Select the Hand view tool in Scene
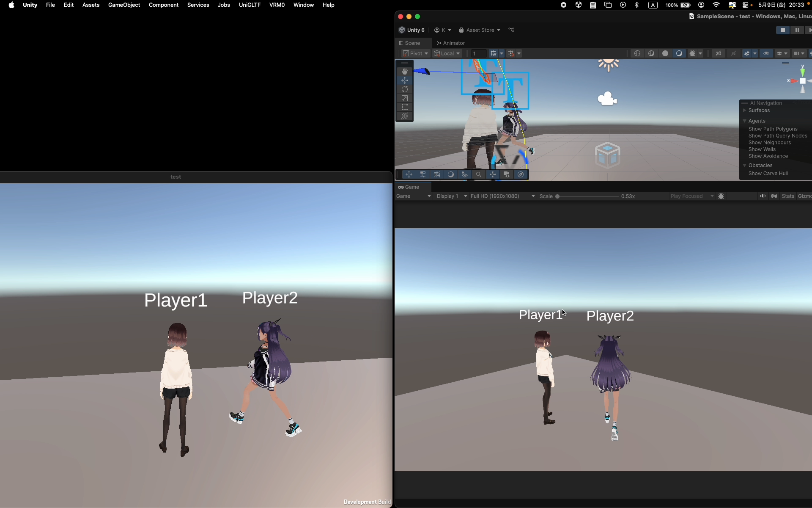The height and width of the screenshot is (508, 812). click(x=405, y=72)
